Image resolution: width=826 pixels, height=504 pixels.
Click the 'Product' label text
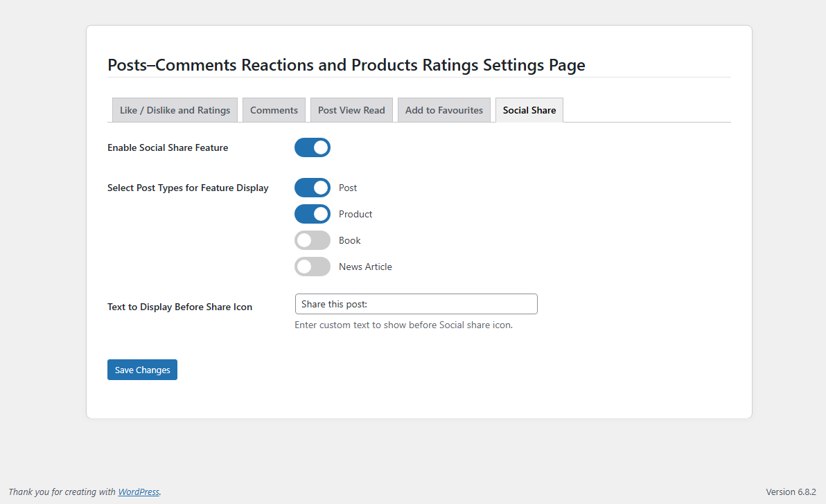[x=355, y=214]
